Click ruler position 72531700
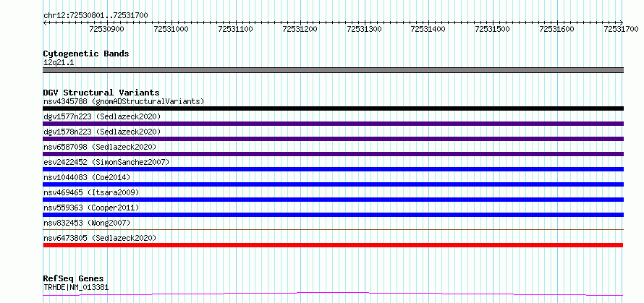 tap(621, 29)
